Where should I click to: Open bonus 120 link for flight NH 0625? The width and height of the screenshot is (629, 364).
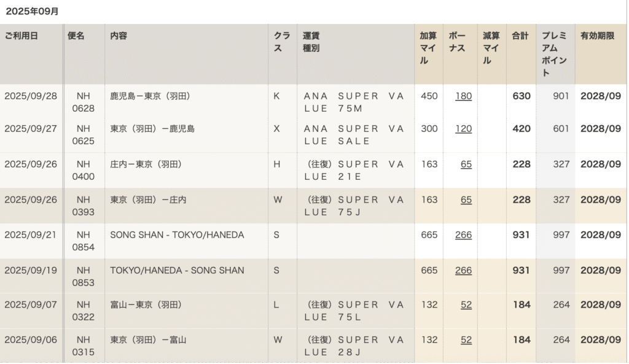[463, 129]
